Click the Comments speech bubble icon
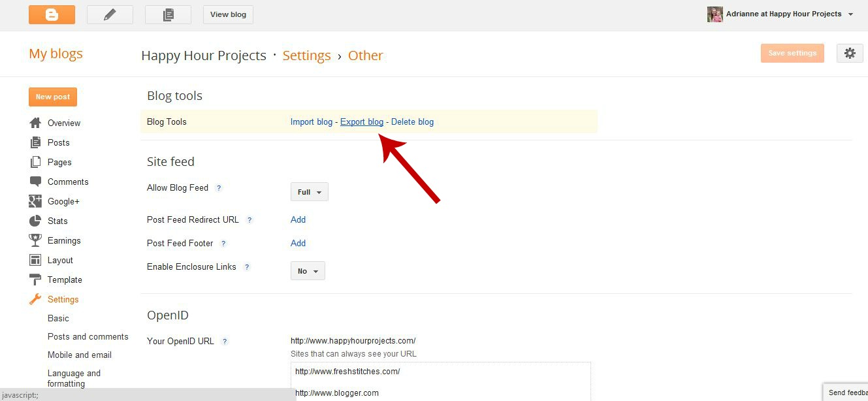Image resolution: width=868 pixels, height=401 pixels. (35, 182)
